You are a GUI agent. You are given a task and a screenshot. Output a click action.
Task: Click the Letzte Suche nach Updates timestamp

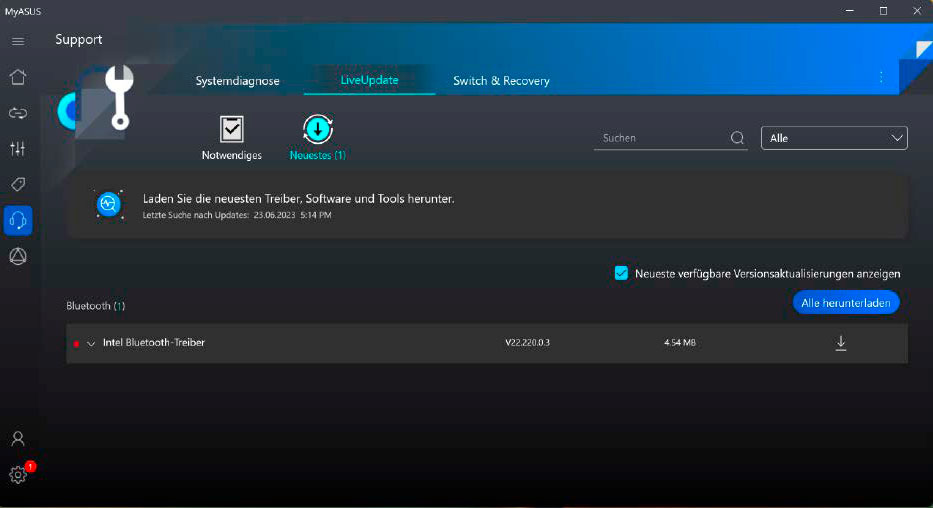(237, 215)
